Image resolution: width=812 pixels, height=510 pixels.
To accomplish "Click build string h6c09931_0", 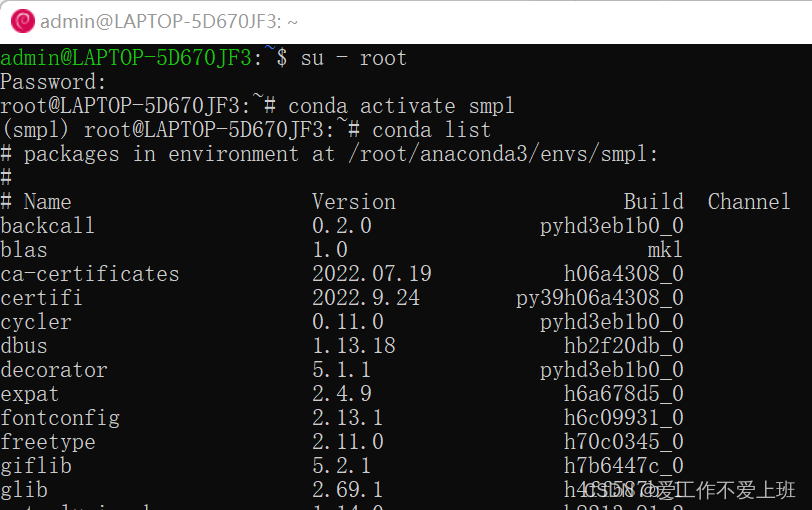I will point(624,418).
